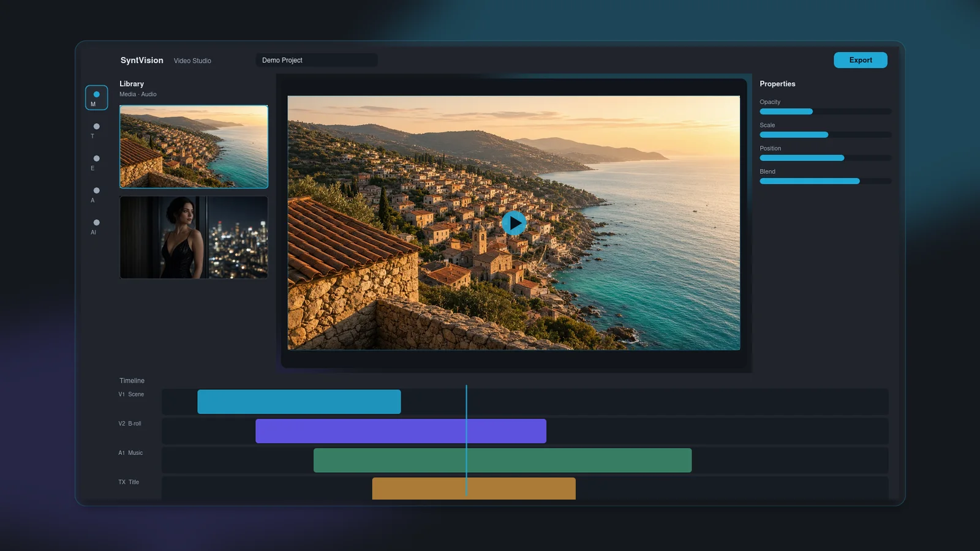Open the E sidebar tool
This screenshot has width=980, height=551.
(96, 162)
